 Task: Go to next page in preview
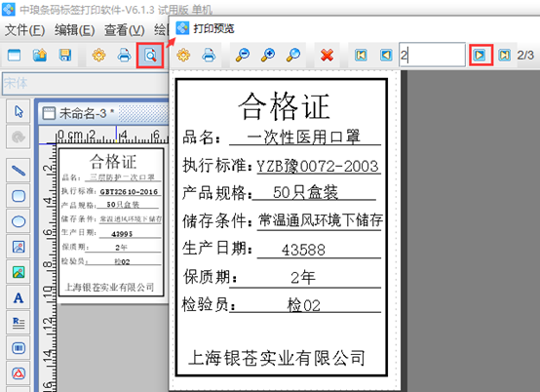click(x=481, y=55)
